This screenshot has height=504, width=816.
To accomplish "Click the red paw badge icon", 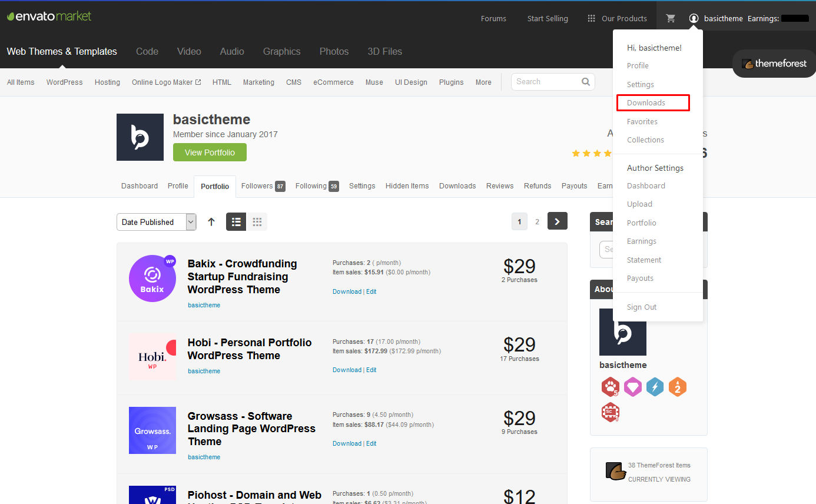I will 610,387.
